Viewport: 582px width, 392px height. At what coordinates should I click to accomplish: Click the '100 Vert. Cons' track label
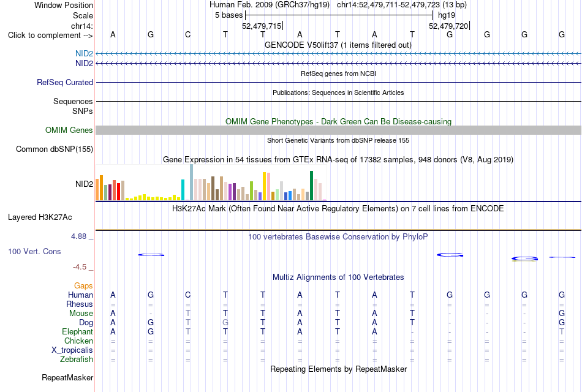pos(34,251)
